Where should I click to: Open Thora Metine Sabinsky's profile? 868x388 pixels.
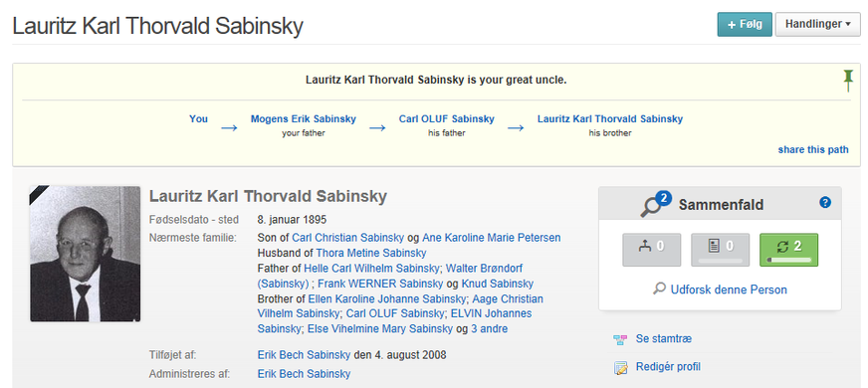tap(371, 253)
